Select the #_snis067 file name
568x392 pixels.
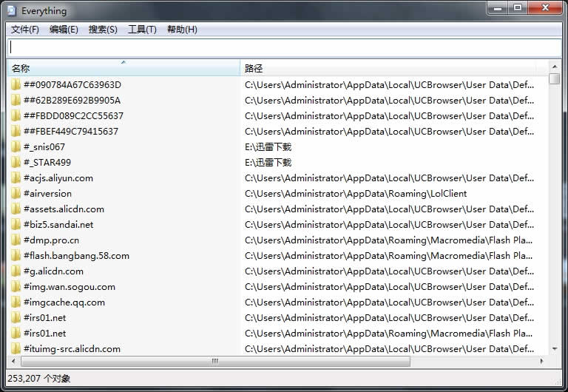pyautogui.click(x=44, y=147)
